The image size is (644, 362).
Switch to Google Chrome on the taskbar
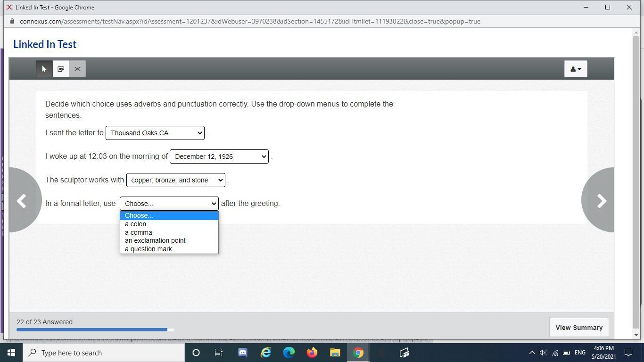click(358, 353)
